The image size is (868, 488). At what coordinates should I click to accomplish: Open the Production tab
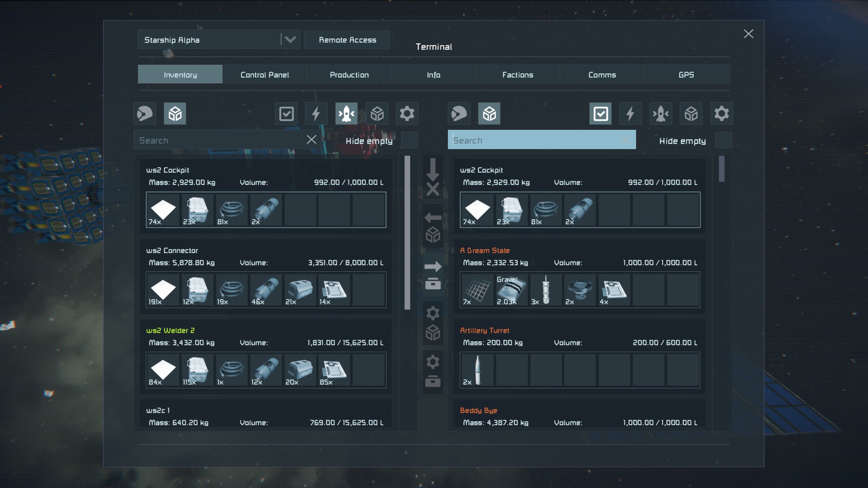pos(349,75)
